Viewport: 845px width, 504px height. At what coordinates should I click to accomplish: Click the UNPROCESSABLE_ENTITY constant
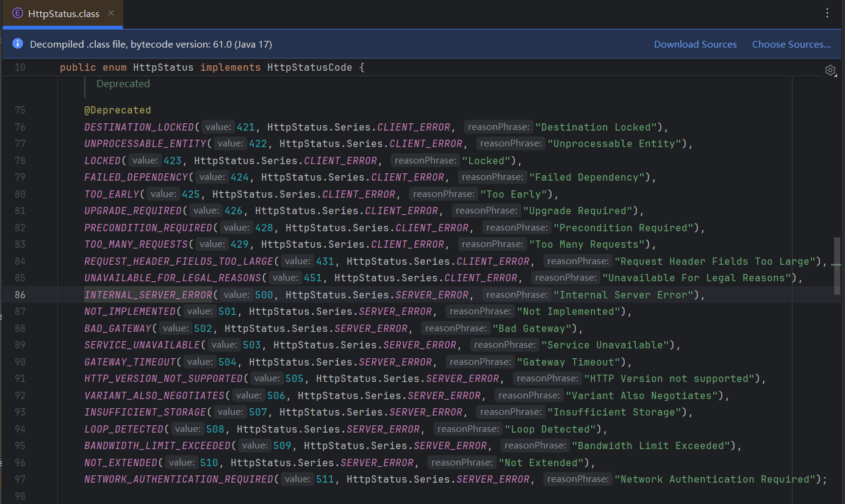tap(145, 144)
